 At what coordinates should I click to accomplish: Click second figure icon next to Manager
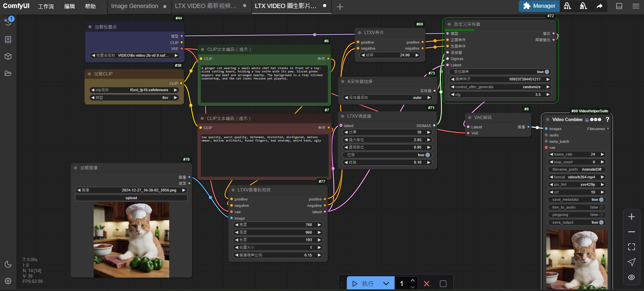(583, 6)
